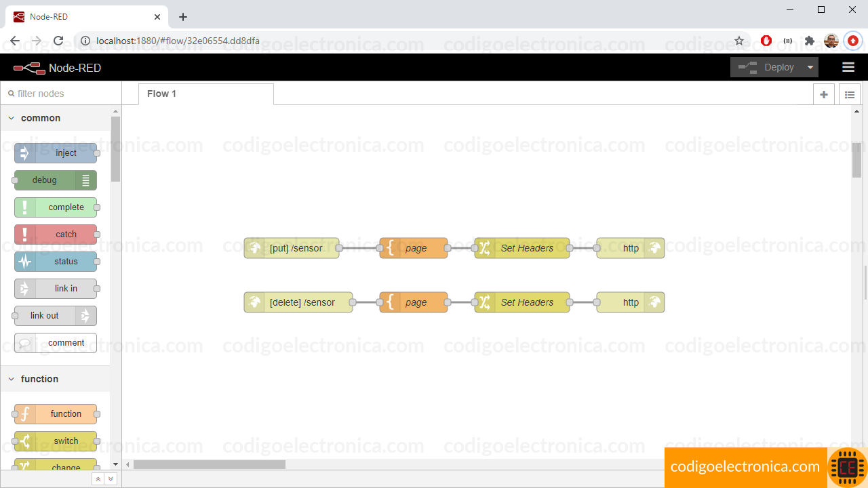This screenshot has width=868, height=488.
Task: Bookmark this page star icon
Action: (x=739, y=41)
